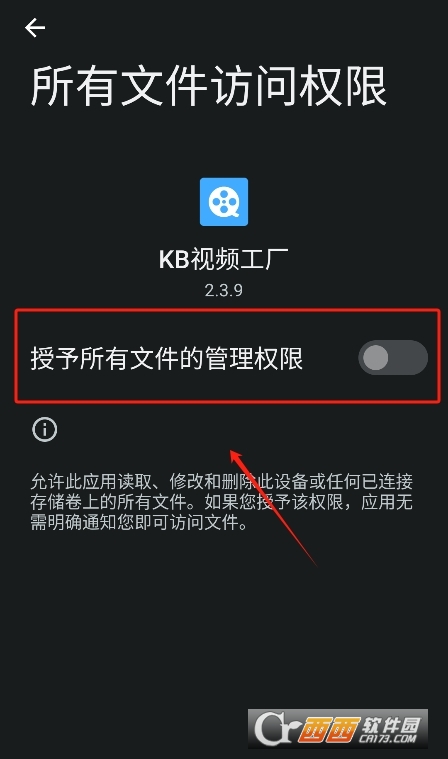Click the tip of the red annotation arrow
The image size is (448, 759).
pyautogui.click(x=232, y=452)
